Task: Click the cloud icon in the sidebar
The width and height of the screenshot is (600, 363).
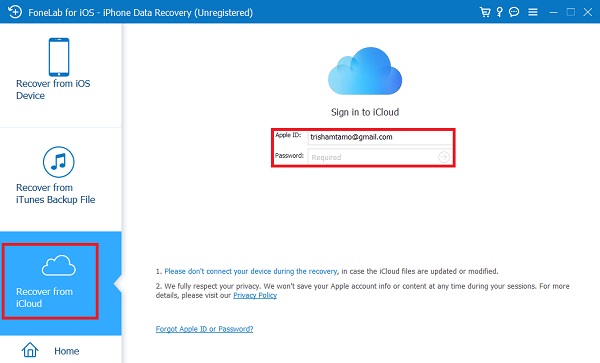Action: (x=59, y=265)
